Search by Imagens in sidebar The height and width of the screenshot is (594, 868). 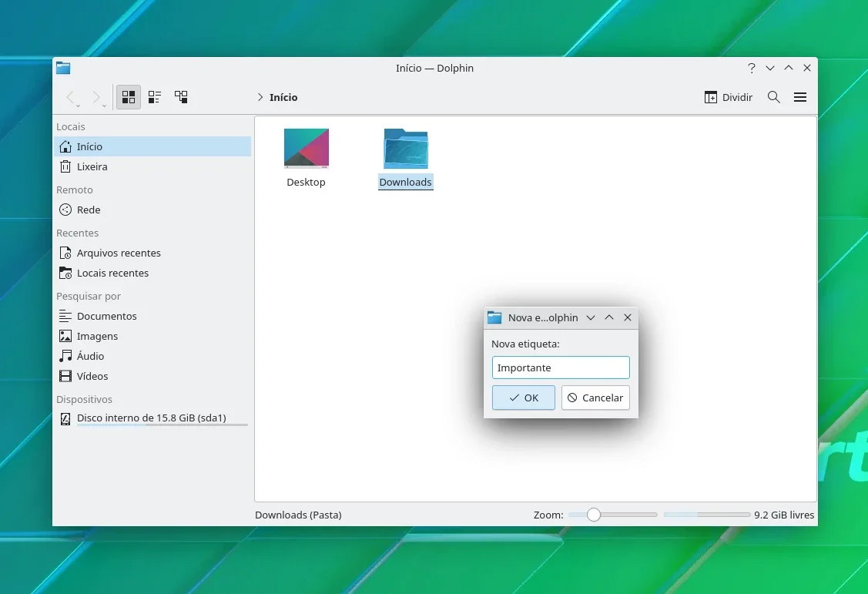pyautogui.click(x=152, y=336)
